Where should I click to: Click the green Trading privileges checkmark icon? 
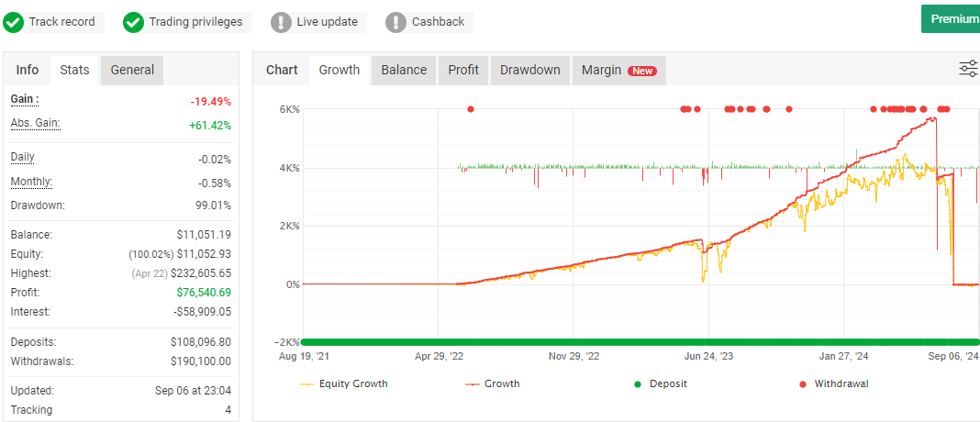pyautogui.click(x=133, y=23)
